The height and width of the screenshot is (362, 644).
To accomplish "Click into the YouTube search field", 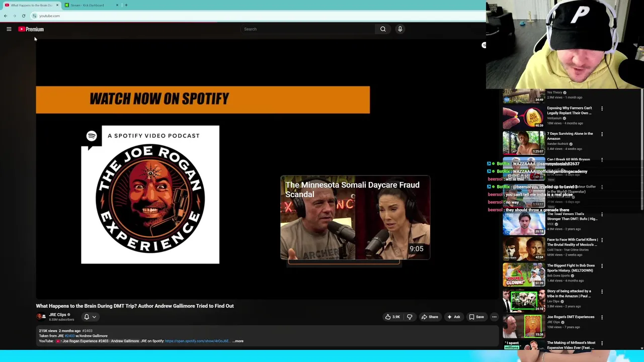I will (307, 29).
